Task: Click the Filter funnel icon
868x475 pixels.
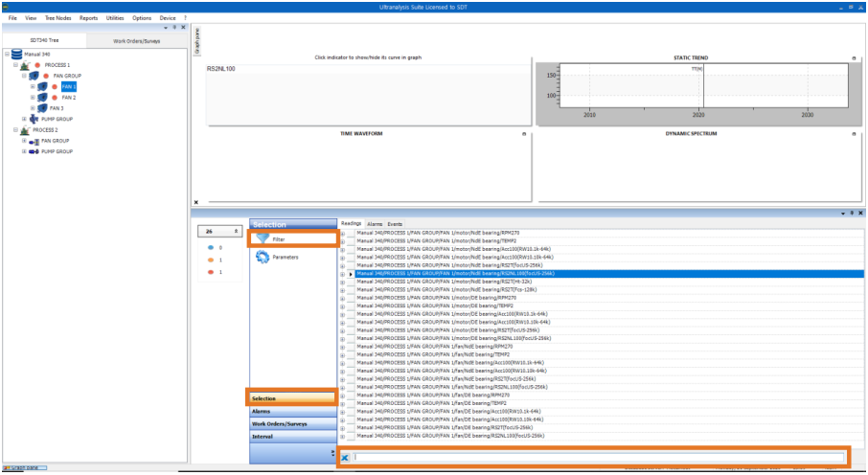Action: coord(262,238)
